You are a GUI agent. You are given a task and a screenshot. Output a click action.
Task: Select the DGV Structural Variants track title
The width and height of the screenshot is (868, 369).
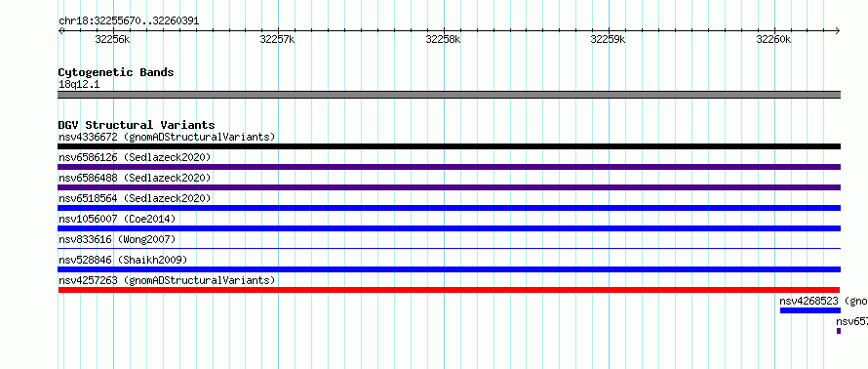tap(137, 125)
